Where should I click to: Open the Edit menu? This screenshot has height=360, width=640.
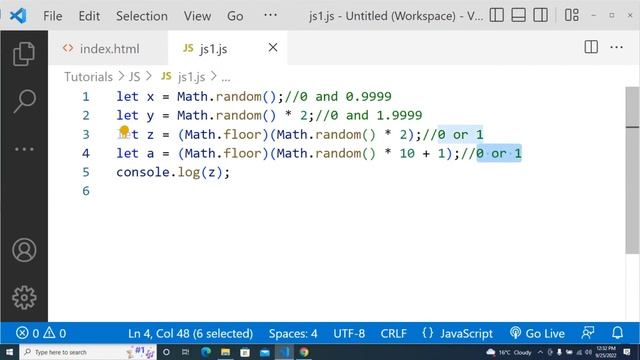tap(89, 16)
